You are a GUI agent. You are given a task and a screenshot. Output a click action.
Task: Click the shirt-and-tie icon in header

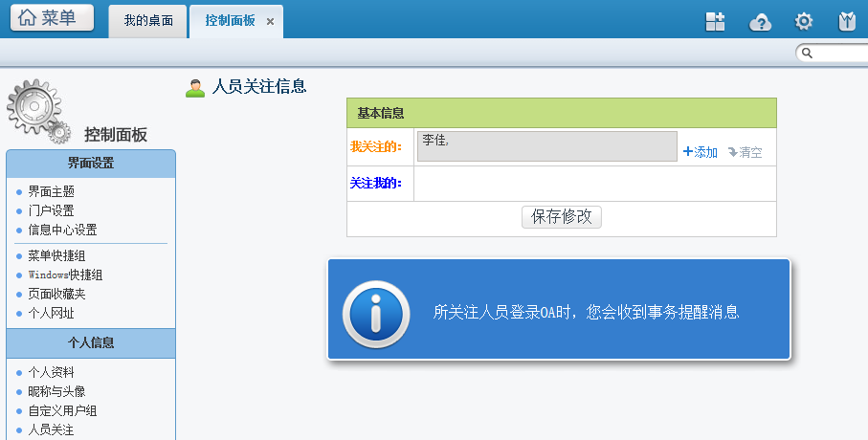click(x=846, y=22)
